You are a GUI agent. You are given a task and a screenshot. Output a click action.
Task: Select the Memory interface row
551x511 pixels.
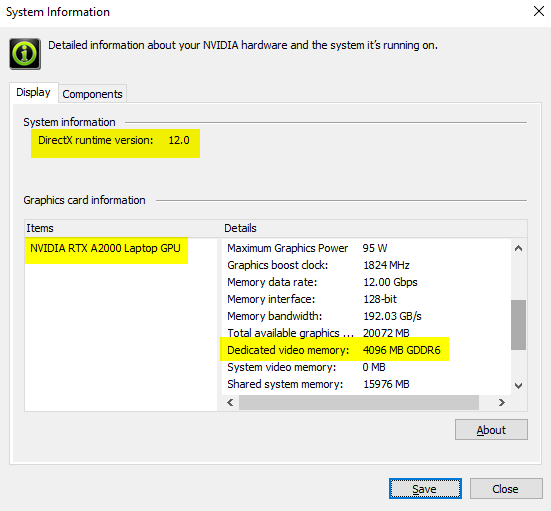366,299
